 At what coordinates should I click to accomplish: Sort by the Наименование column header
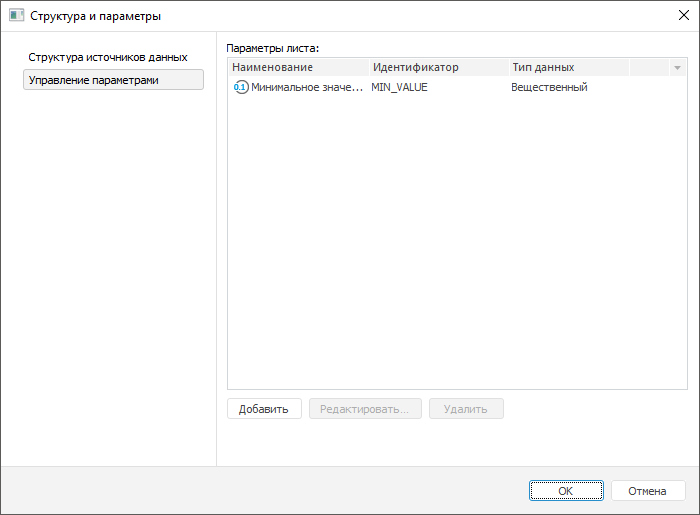coord(299,68)
